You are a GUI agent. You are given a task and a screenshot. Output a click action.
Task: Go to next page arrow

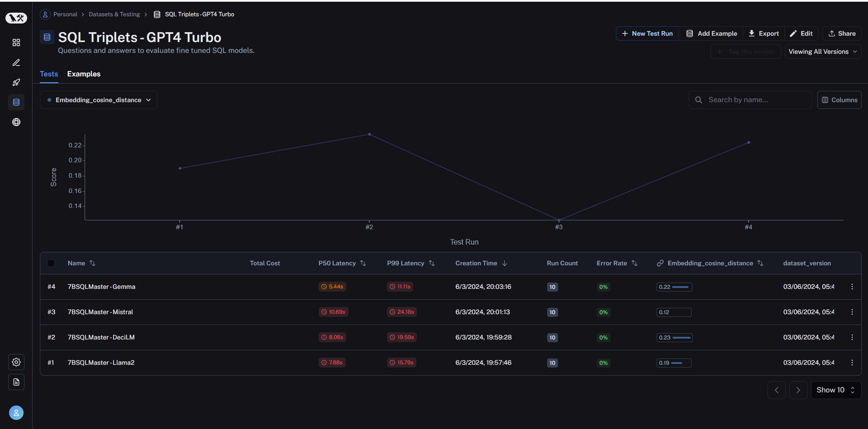click(x=798, y=390)
